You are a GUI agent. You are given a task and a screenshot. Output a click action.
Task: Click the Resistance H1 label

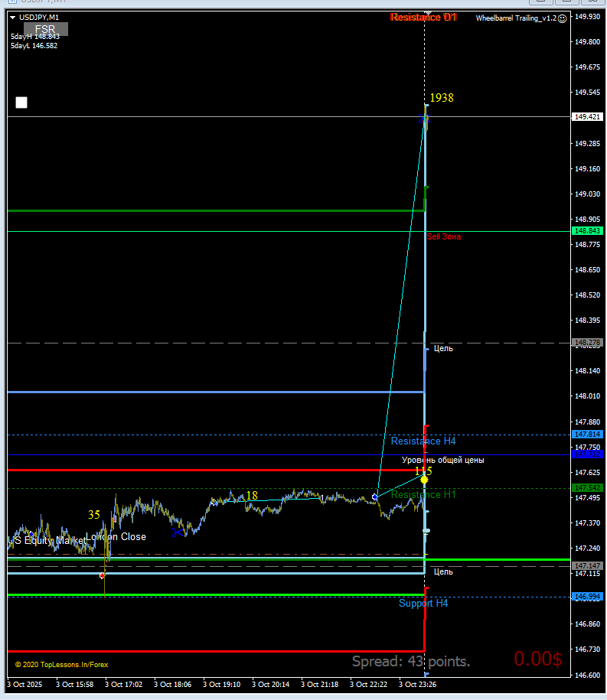423,495
